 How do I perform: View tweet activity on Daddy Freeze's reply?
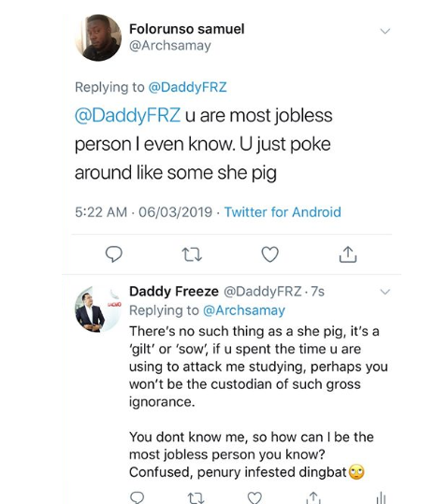381,497
